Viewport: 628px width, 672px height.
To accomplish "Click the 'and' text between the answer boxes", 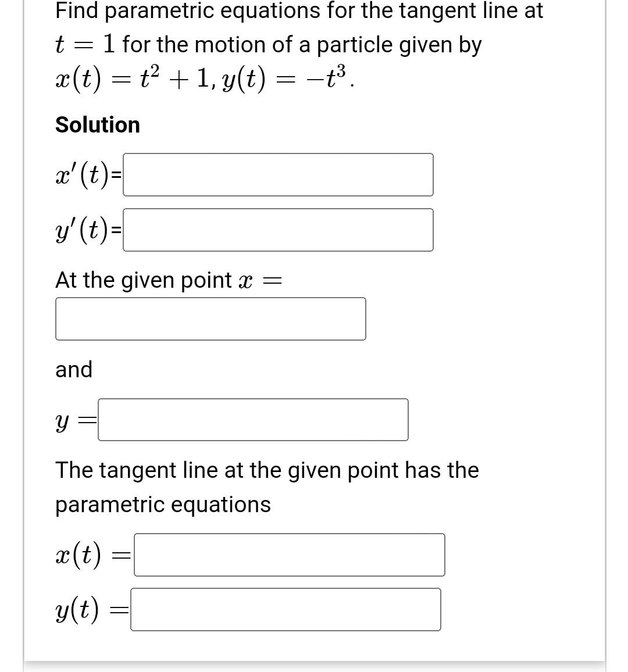I will point(73,369).
